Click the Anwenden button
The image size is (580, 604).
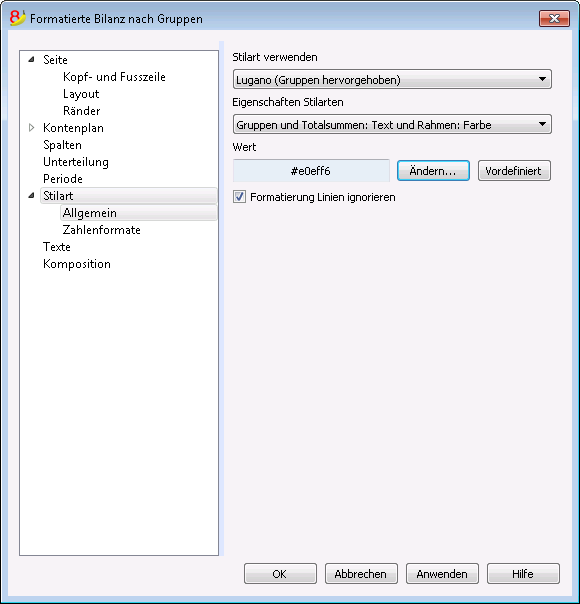442,574
